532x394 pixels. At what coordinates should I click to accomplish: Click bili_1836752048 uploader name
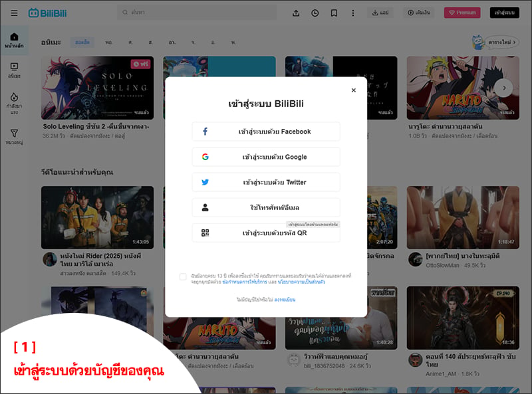pyautogui.click(x=325, y=366)
